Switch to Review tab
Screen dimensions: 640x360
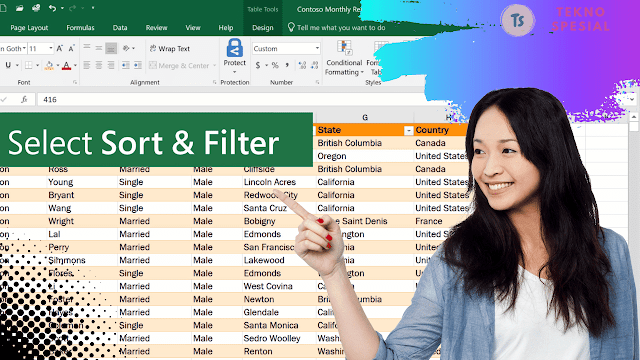point(156,28)
